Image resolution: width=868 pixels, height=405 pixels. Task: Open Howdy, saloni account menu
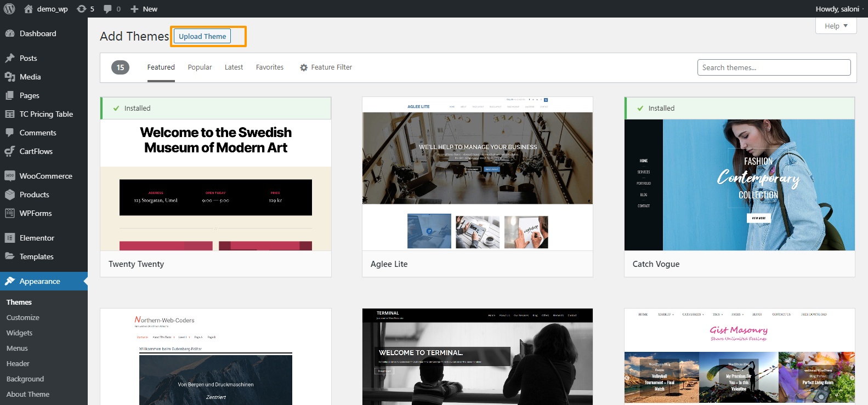(x=838, y=9)
